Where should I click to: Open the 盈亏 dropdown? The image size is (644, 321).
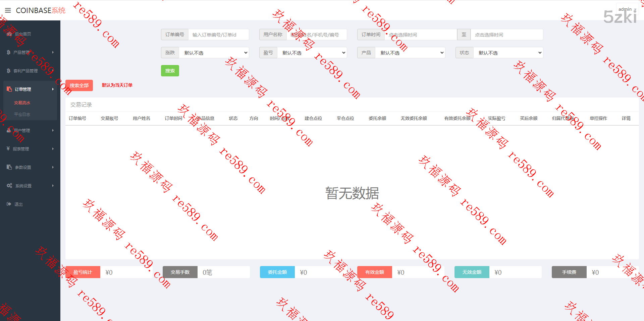(x=312, y=53)
